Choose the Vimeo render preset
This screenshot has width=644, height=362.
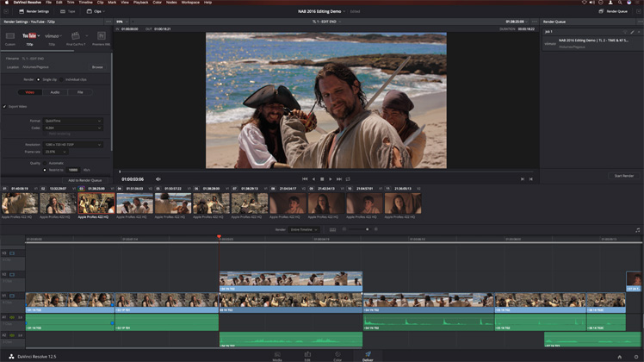click(53, 37)
